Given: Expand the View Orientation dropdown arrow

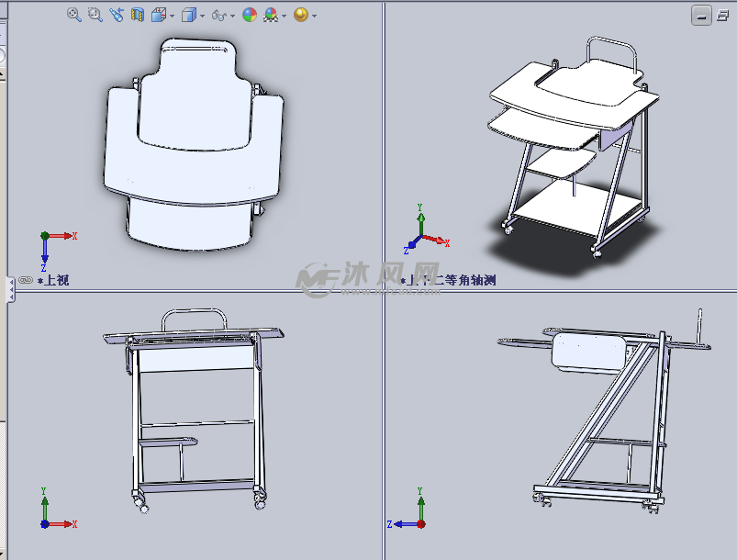Looking at the screenshot, I should coord(171,16).
